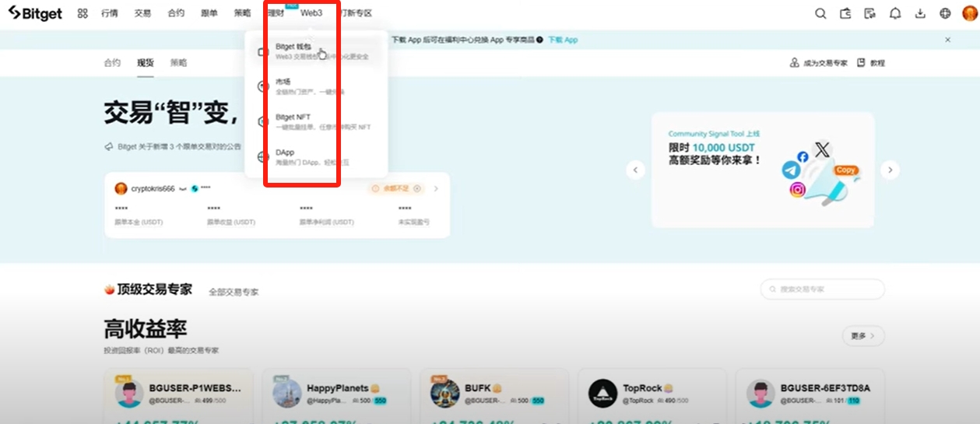Open the TopRock trader card
This screenshot has height=424, width=980.
(652, 397)
